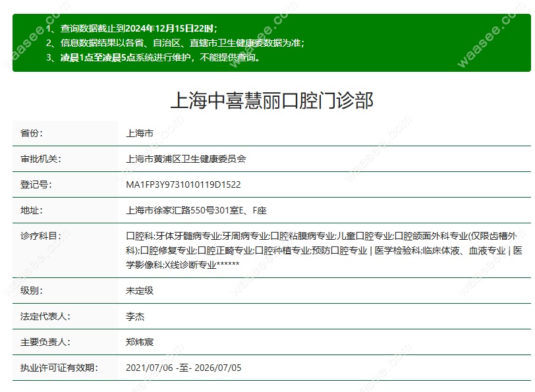Select the text line starting 口腔科;牙体牙髓病专业
The width and height of the screenshot is (535, 392).
[x=321, y=236]
